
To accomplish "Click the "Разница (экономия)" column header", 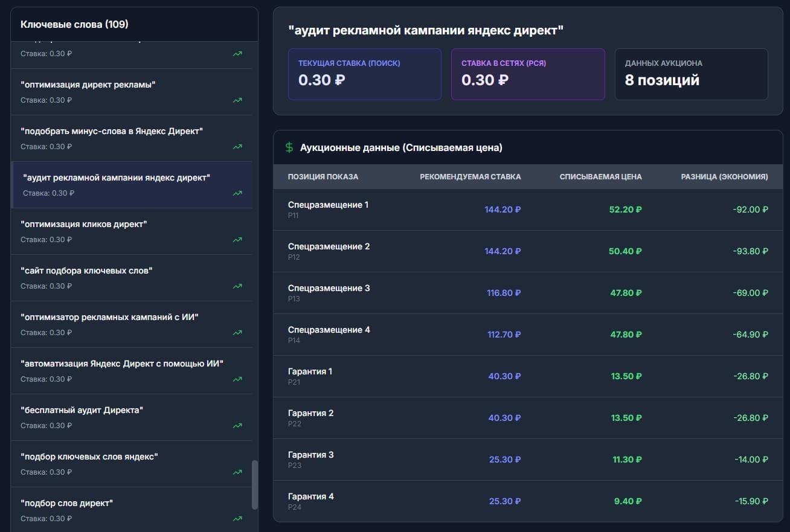I will [x=725, y=177].
